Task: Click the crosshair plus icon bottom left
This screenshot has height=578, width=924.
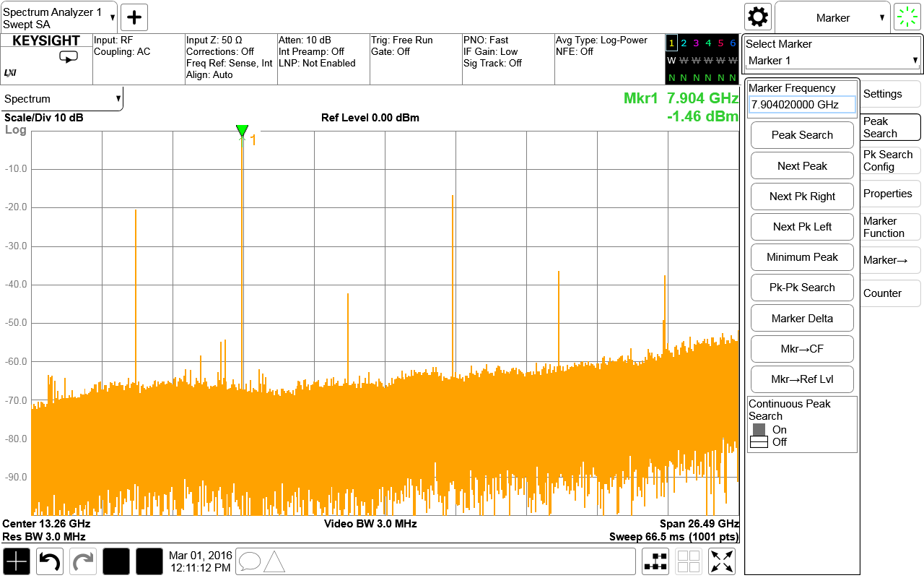Action: point(16,561)
